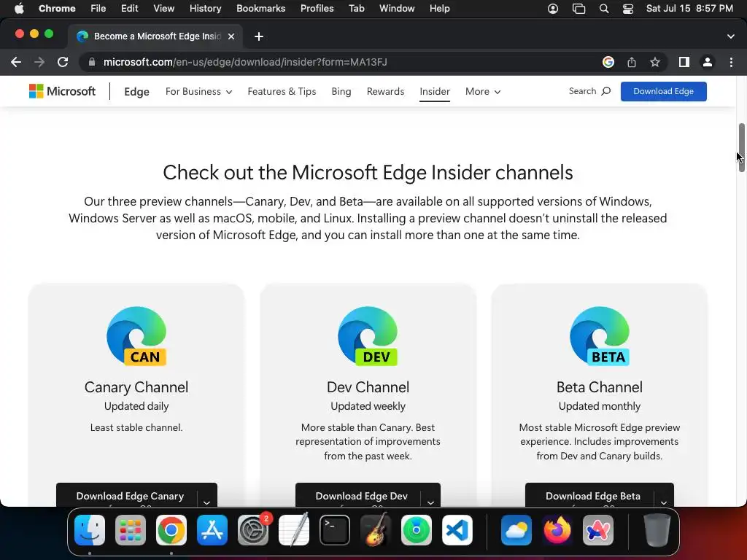Viewport: 747px width, 560px height.
Task: Open Beta download options arrow
Action: coord(664,501)
